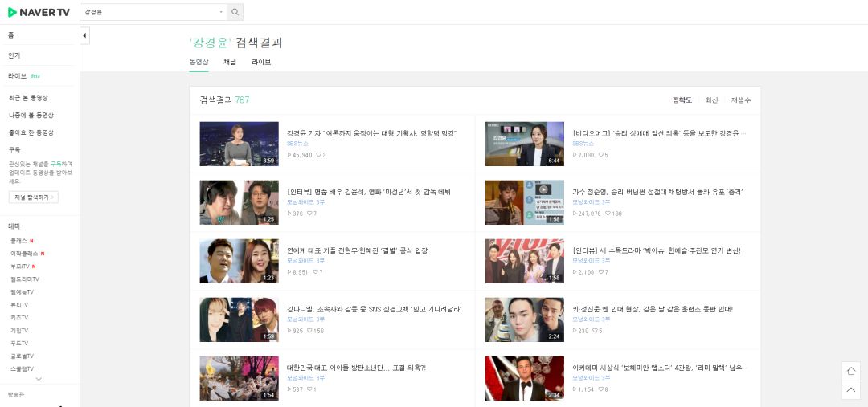The image size is (868, 407).
Task: Open the 웹예능TV theme
Action: coord(23,292)
